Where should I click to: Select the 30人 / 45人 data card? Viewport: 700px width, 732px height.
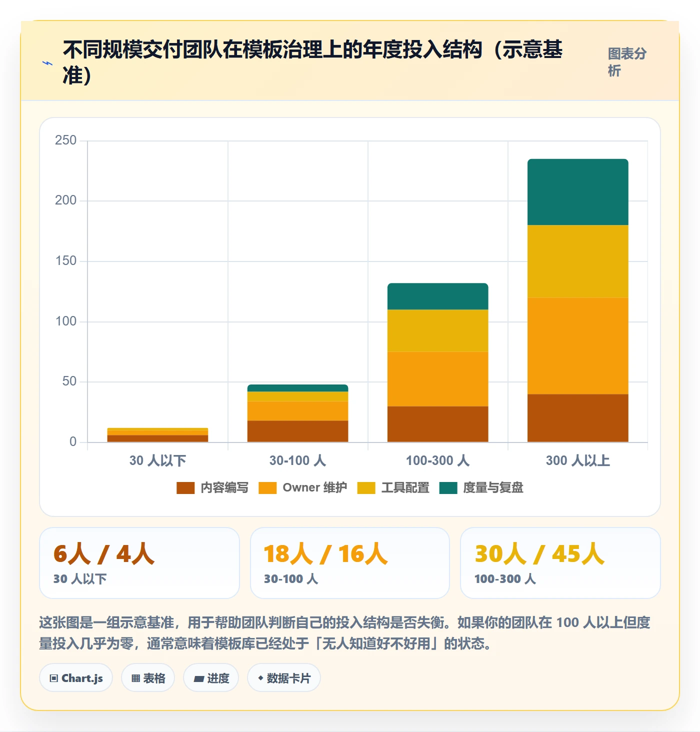click(560, 563)
